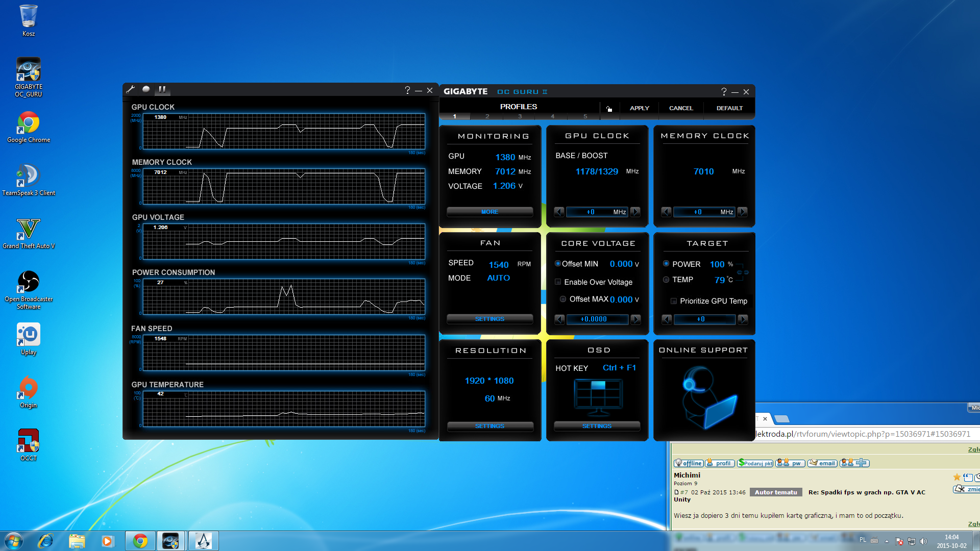
Task: Click the profil link in the forum post
Action: point(720,463)
